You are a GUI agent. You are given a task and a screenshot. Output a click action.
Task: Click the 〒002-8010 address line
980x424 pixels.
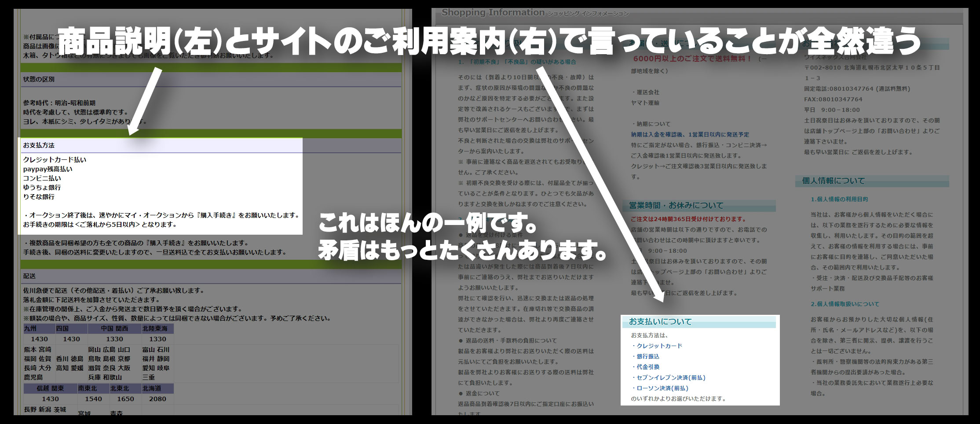(x=872, y=67)
